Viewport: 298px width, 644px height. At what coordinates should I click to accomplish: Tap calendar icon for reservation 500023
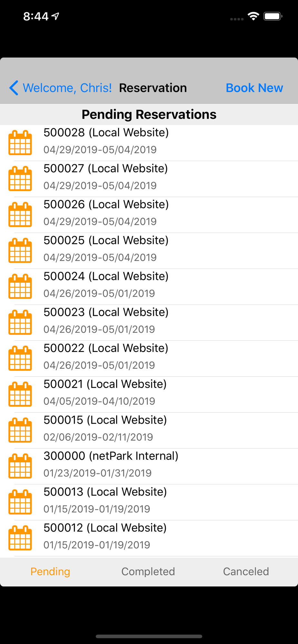pos(20,322)
